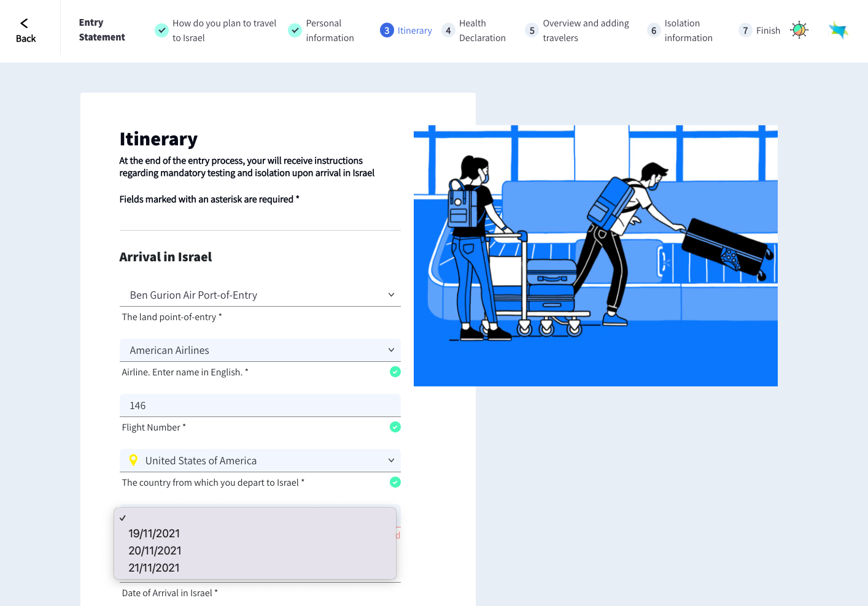Jump to step 7 Finish

click(760, 31)
